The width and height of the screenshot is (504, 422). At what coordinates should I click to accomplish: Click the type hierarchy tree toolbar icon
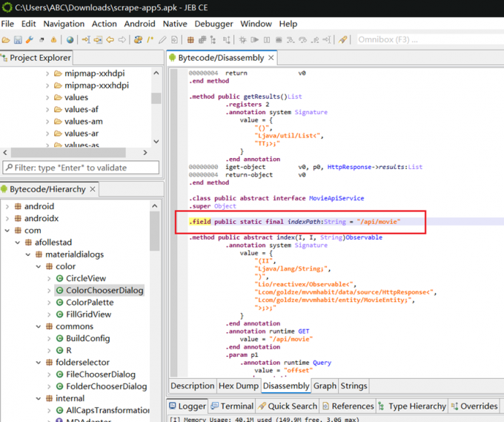213,40
